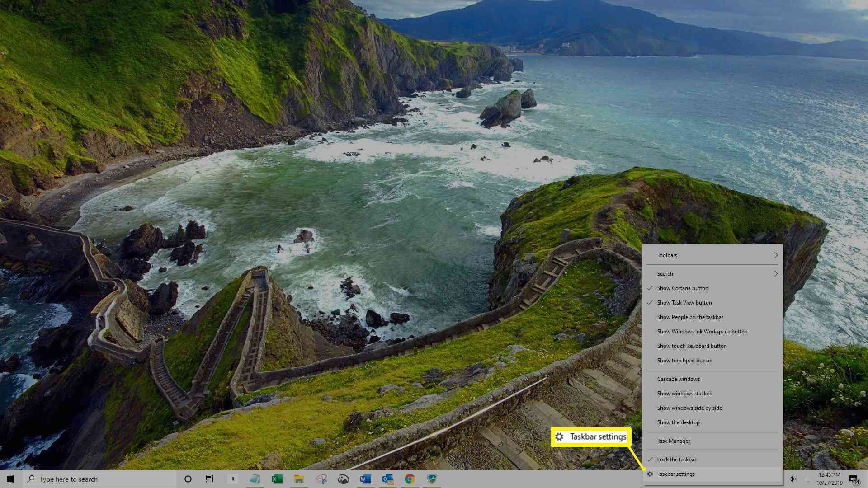
Task: Open the notepad-style app on the taskbar
Action: (x=255, y=479)
